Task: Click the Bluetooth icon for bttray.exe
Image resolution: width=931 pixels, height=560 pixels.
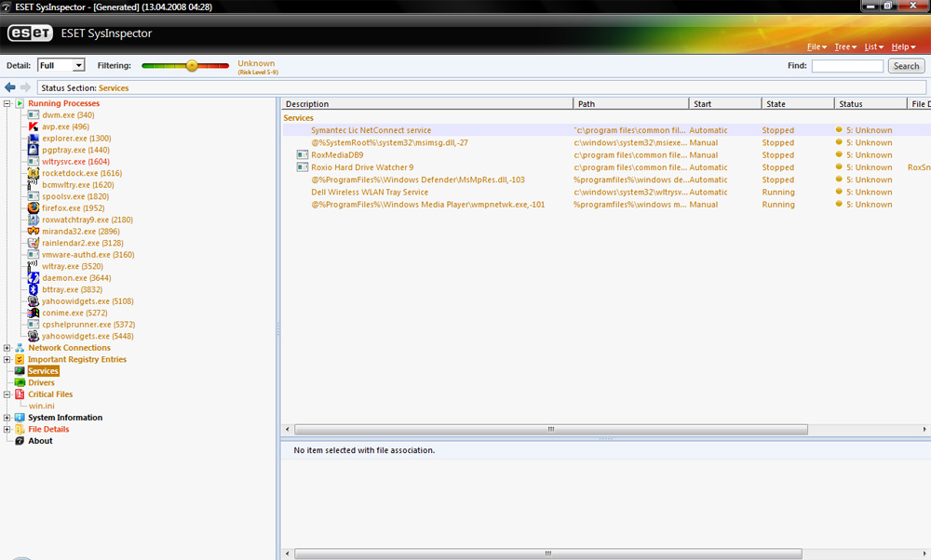Action: [x=34, y=289]
